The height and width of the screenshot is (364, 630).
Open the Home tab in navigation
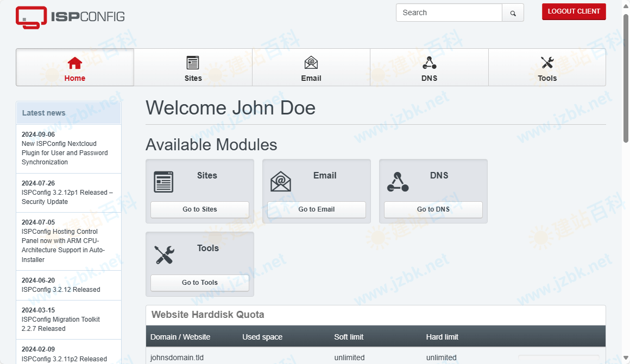click(x=75, y=68)
